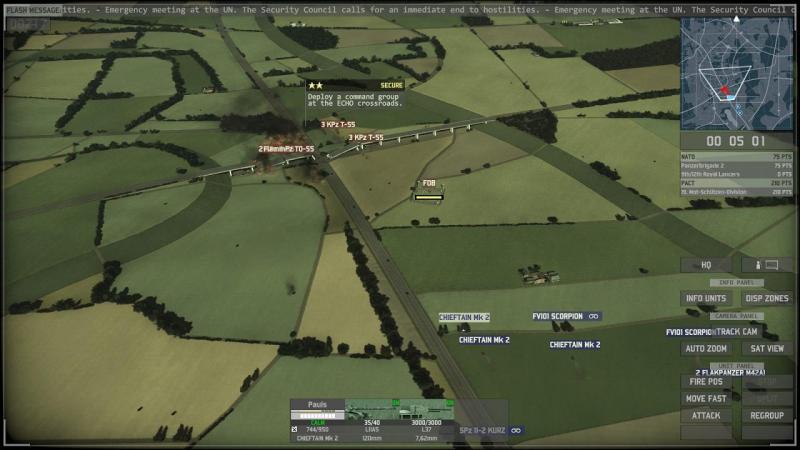This screenshot has width=800, height=450.
Task: Click the CALM morale status
Action: (x=317, y=423)
